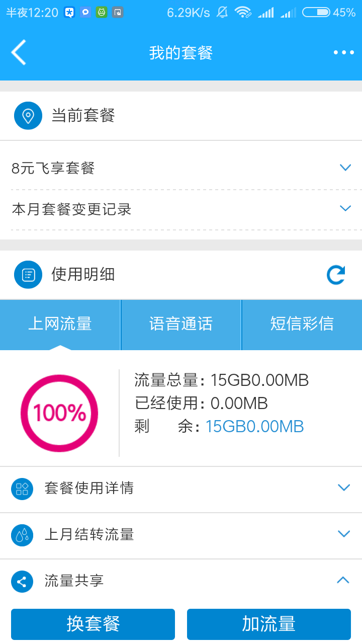The image size is (362, 644).
Task: Tap the list icon beside 使用明细
Action: point(28,275)
